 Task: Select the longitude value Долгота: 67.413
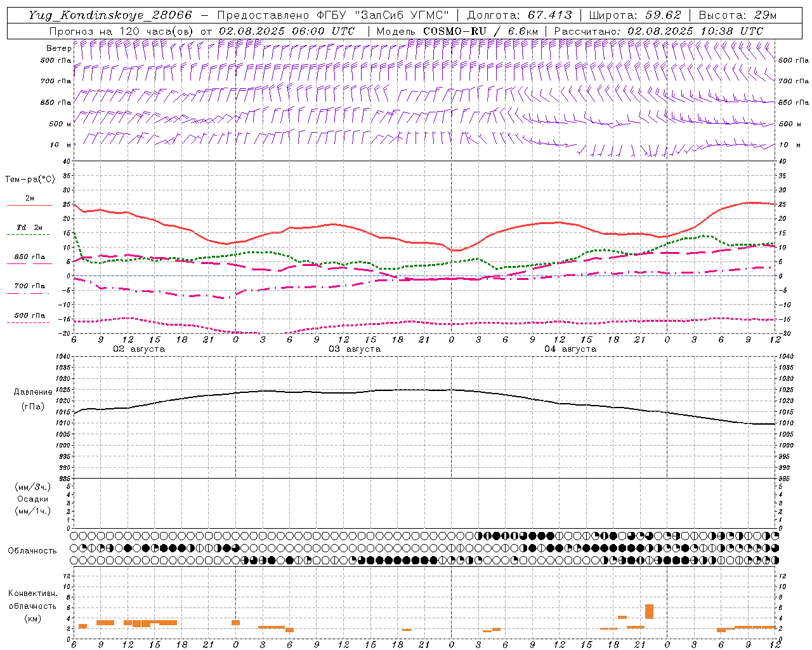(519, 15)
